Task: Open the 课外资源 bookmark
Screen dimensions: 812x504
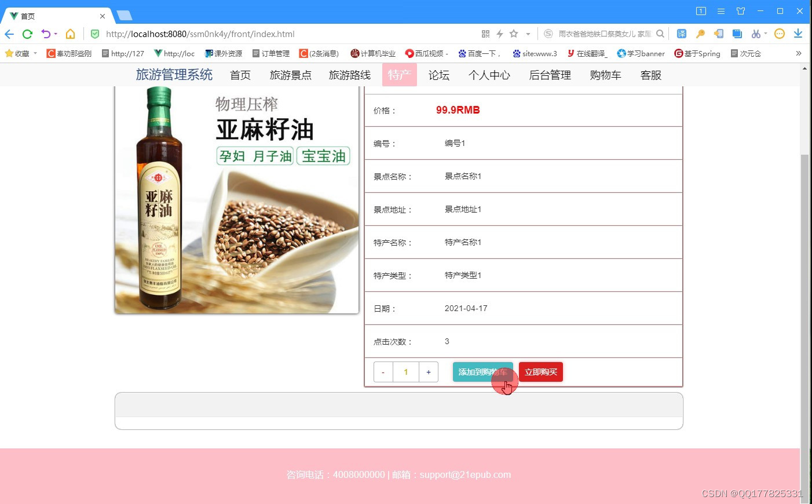Action: [x=224, y=53]
